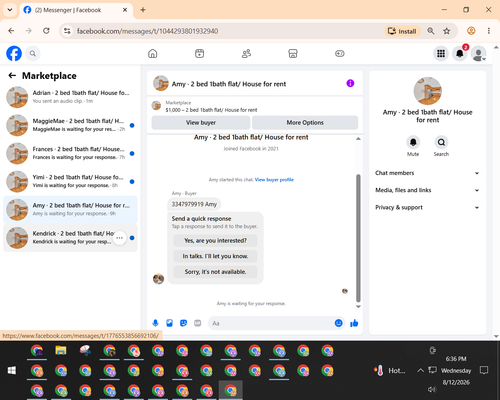Reload the page

(x=46, y=31)
